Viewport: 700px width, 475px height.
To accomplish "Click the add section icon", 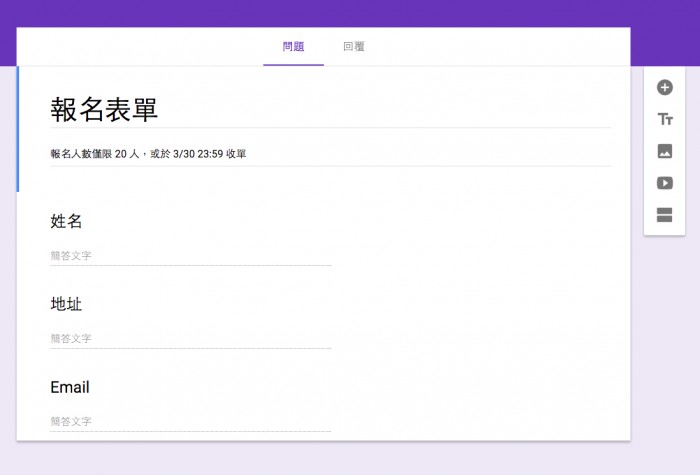I will point(664,215).
